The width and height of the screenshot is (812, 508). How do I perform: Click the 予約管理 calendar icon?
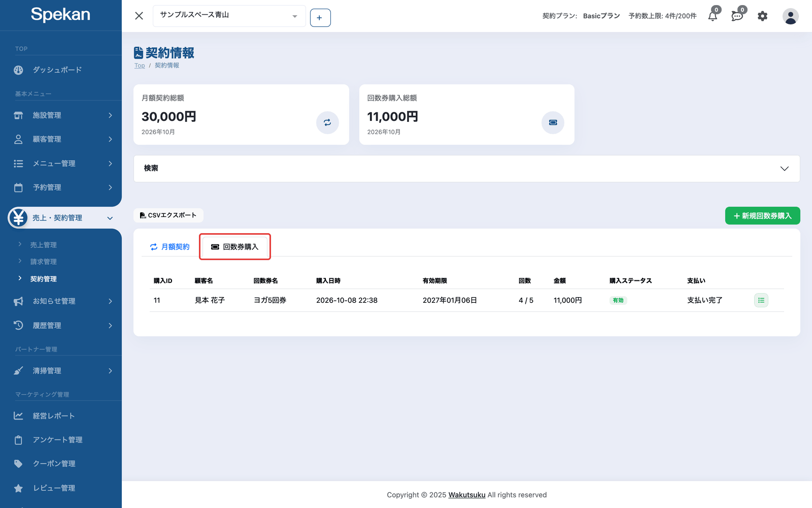pyautogui.click(x=18, y=187)
